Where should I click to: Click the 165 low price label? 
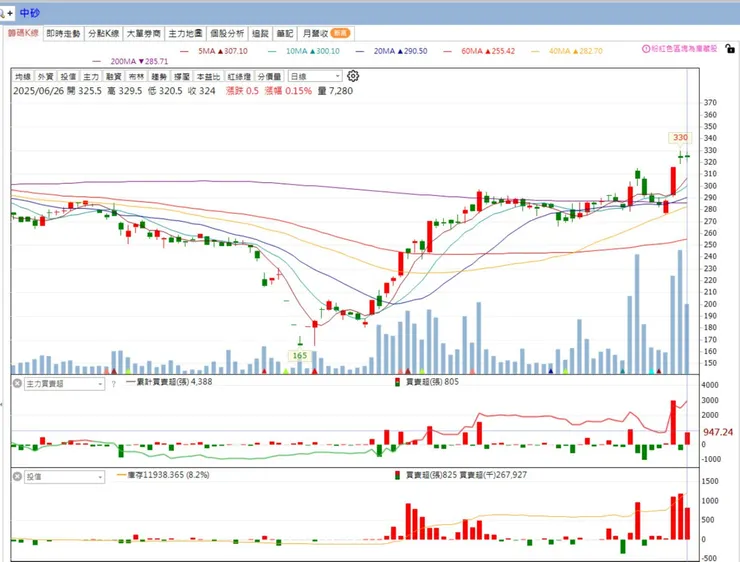[300, 355]
